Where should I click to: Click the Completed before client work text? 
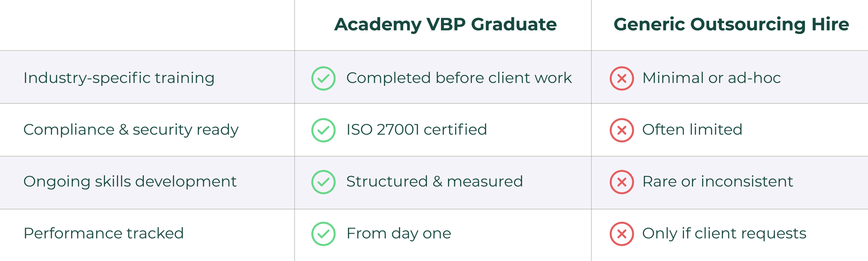point(459,78)
